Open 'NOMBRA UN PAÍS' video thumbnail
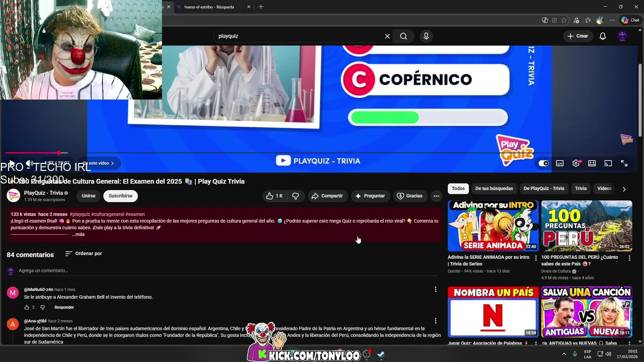 (493, 312)
